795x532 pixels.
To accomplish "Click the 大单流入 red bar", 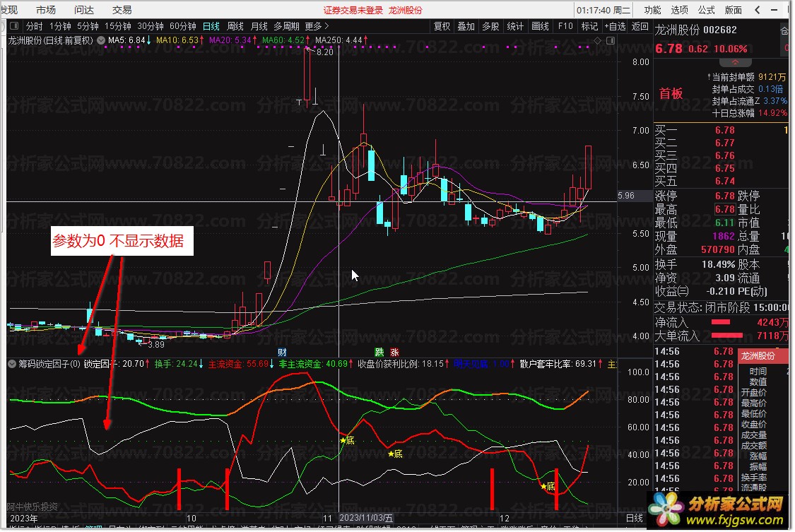I will pyautogui.click(x=727, y=336).
